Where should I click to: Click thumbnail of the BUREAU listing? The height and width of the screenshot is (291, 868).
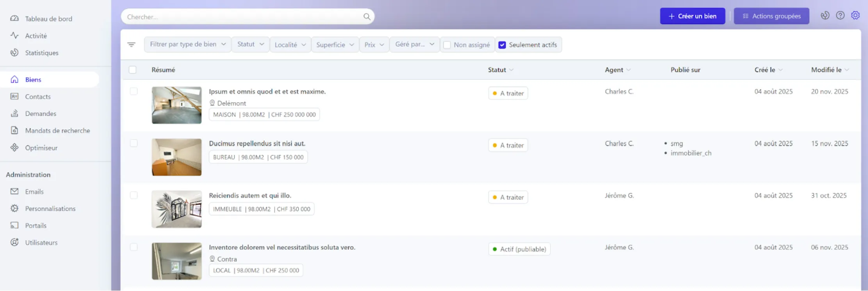tap(176, 157)
